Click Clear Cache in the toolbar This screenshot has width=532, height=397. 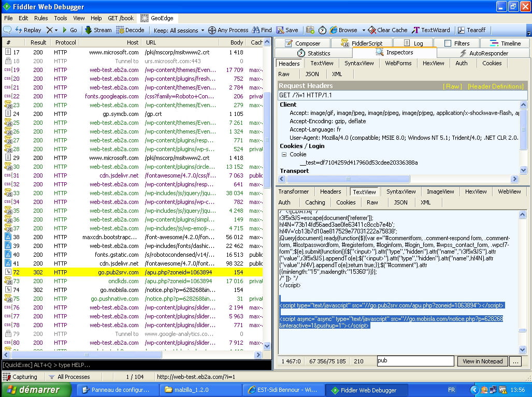coord(388,30)
